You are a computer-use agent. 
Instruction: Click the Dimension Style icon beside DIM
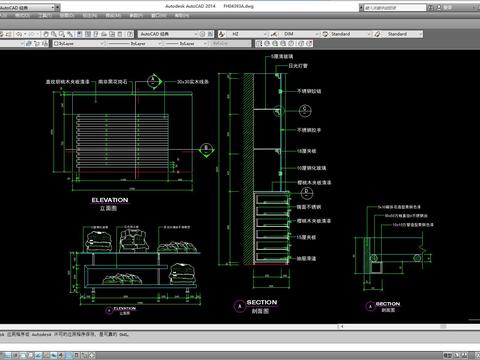click(x=274, y=34)
